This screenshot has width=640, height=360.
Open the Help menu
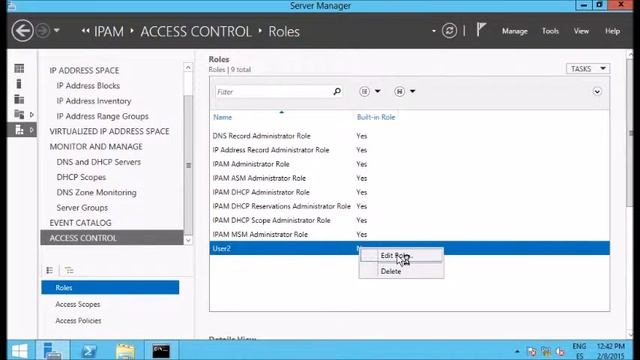click(612, 31)
